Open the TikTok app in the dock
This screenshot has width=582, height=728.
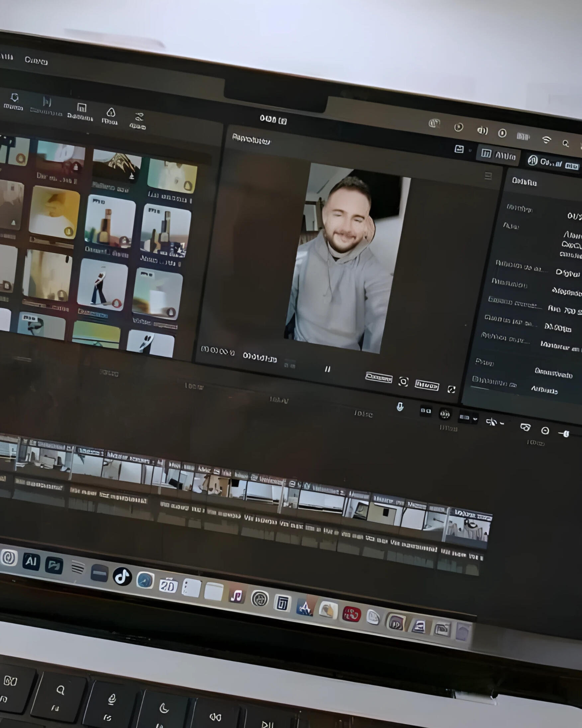(x=122, y=576)
